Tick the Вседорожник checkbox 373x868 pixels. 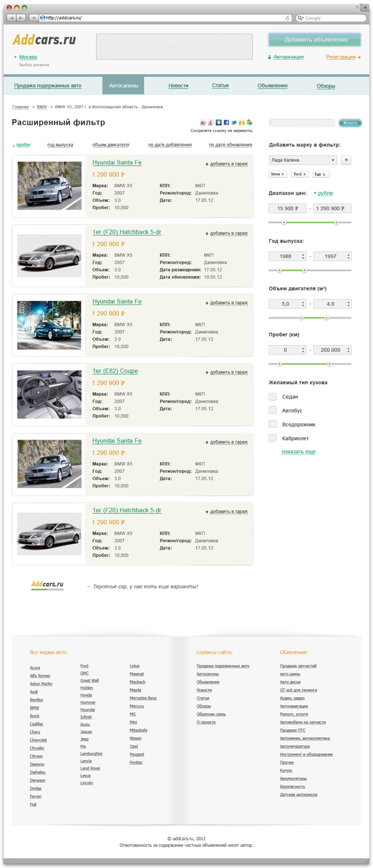tap(272, 424)
